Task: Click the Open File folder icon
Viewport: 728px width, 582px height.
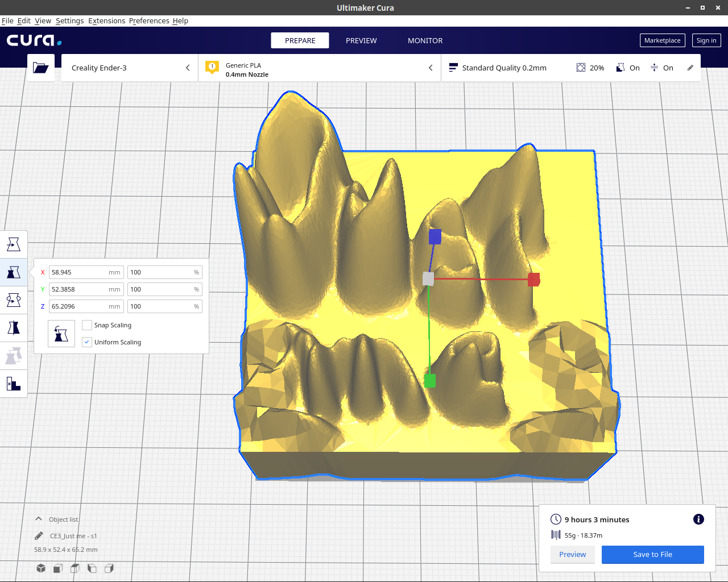Action: point(40,68)
